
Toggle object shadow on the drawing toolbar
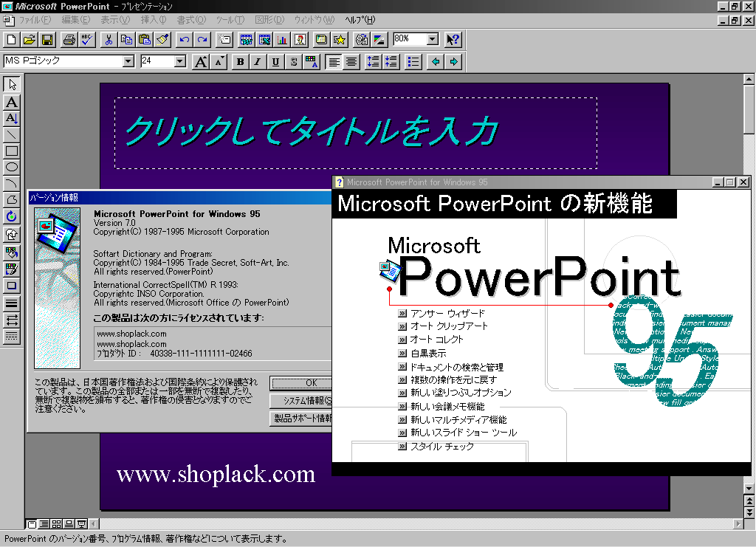tap(12, 286)
